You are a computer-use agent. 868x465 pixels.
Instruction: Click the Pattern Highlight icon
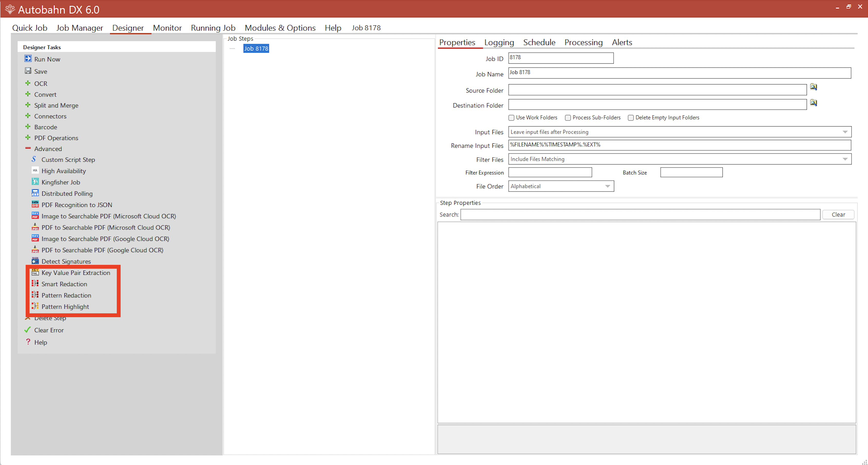(35, 306)
